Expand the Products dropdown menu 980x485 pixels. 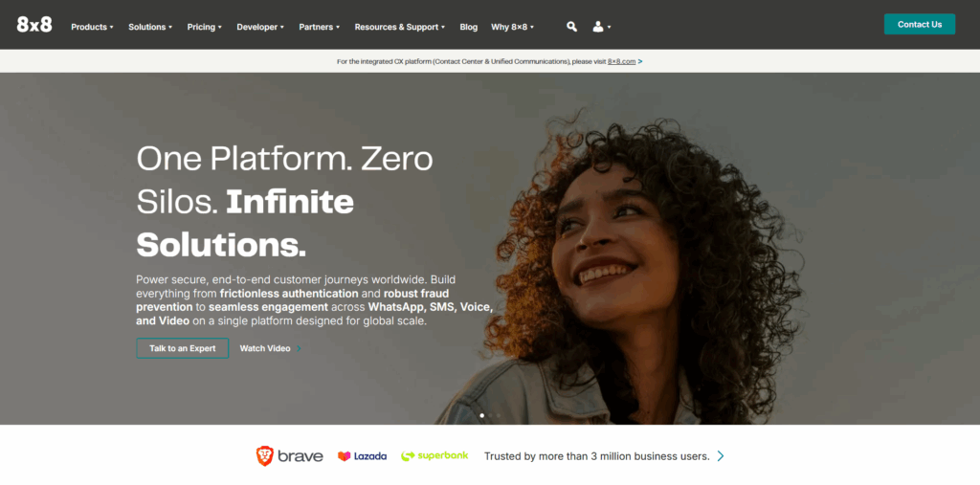point(92,27)
